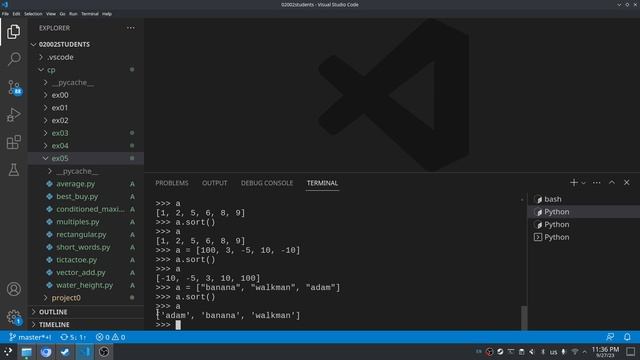Click the master branch status item

[x=30, y=337]
